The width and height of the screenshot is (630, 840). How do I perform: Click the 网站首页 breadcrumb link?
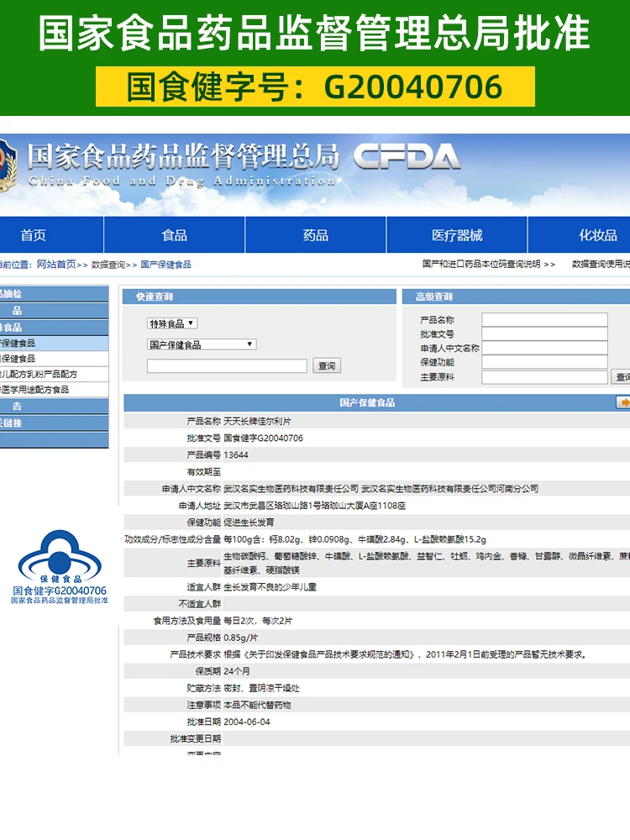(56, 264)
